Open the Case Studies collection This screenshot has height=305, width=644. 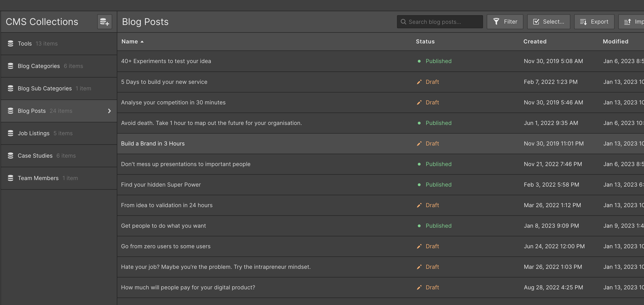tap(59, 156)
